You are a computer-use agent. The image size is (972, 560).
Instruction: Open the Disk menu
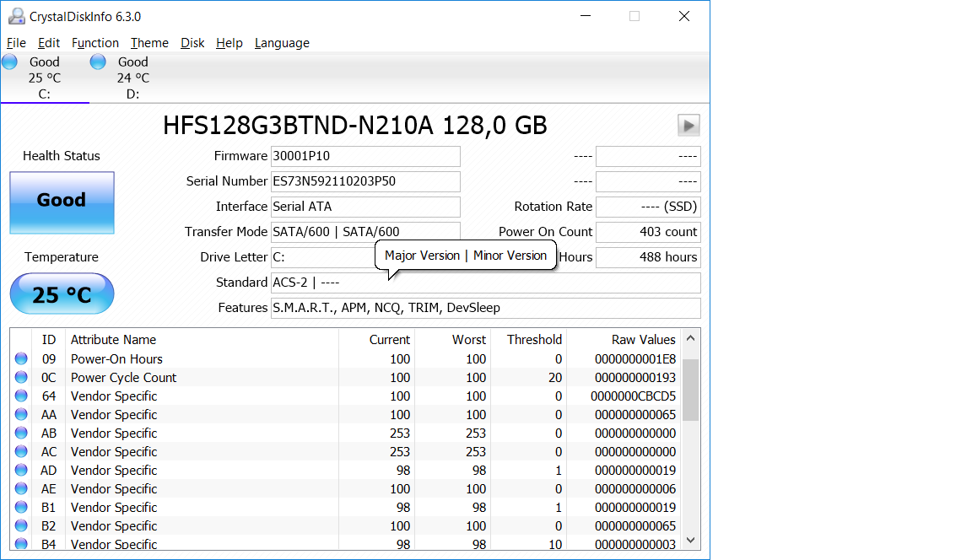pos(192,43)
